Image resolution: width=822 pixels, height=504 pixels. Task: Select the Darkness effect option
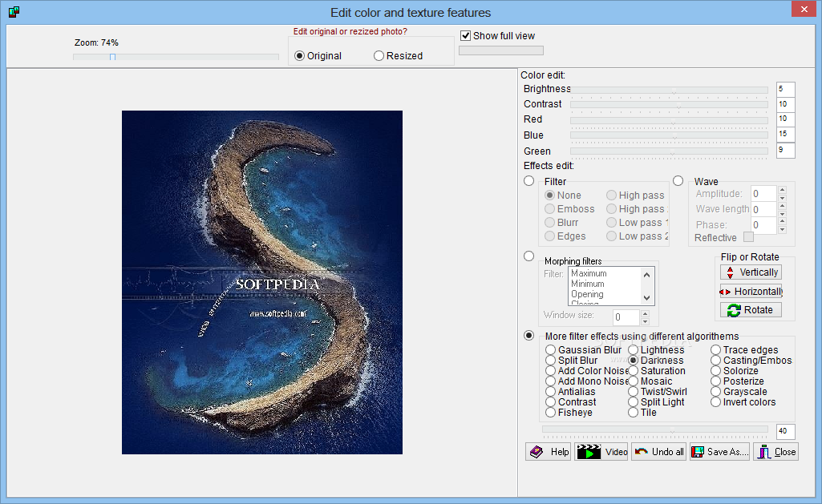click(633, 360)
